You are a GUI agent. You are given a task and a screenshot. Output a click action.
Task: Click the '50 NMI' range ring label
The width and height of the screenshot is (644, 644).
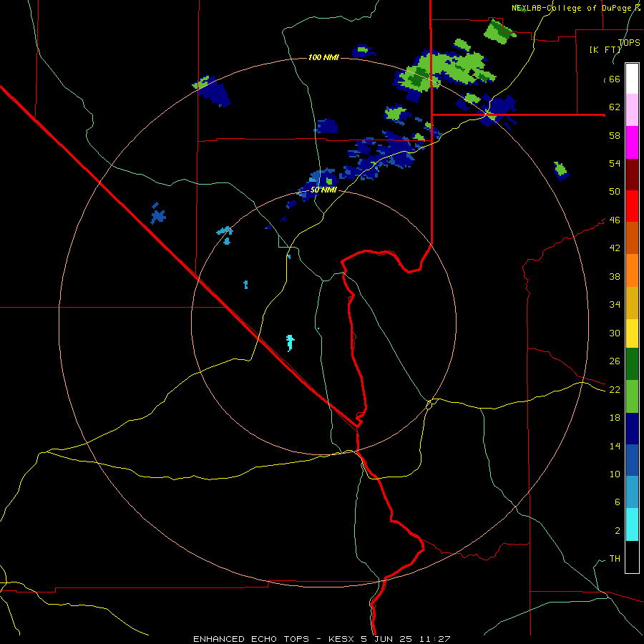323,190
